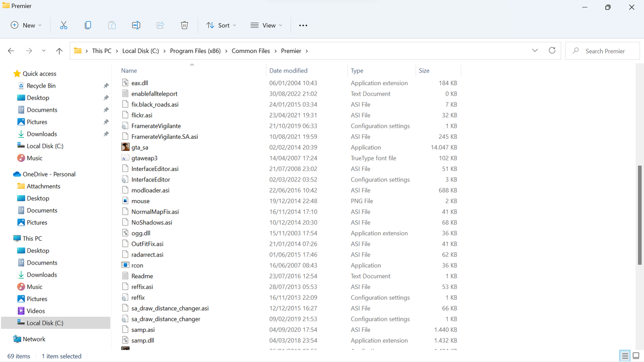Click the folder icon in address bar
The image size is (644, 362).
[x=77, y=51]
